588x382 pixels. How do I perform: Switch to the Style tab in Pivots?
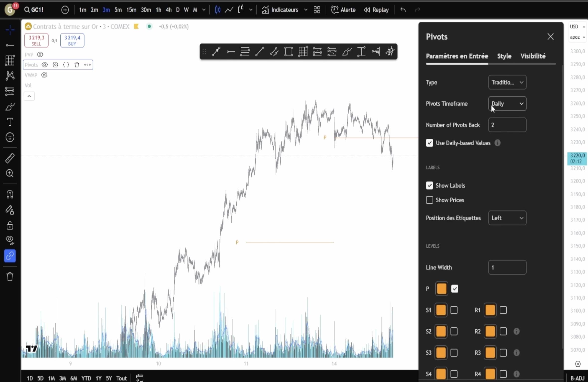504,56
